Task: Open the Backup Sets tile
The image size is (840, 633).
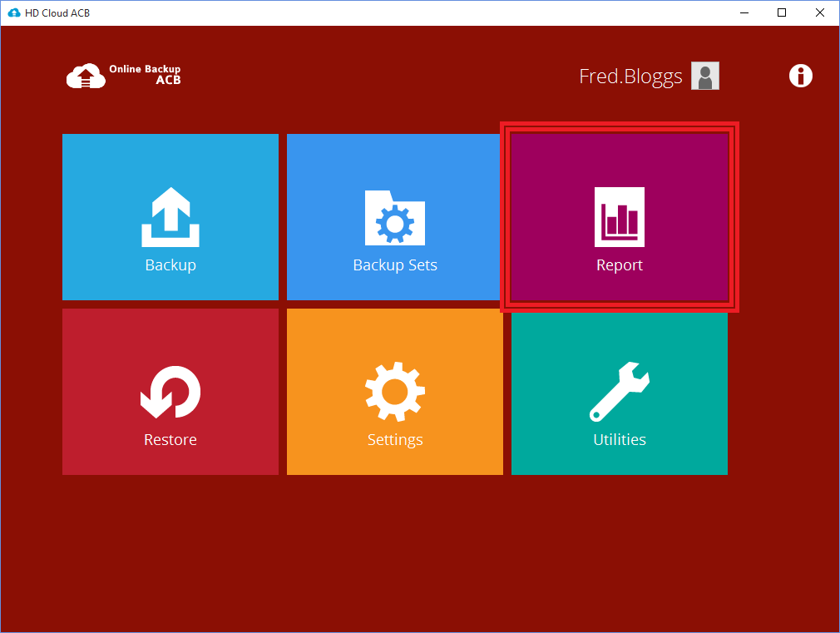Action: 394,217
